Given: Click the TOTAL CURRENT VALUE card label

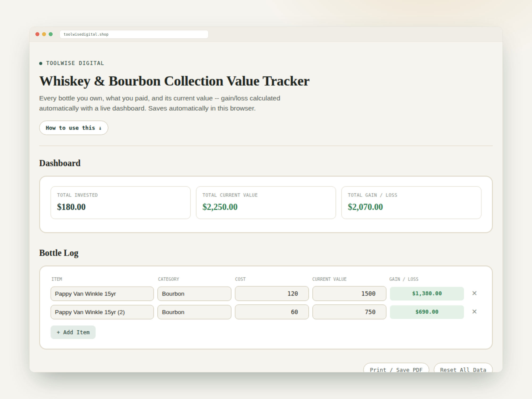Looking at the screenshot, I should pos(230,195).
